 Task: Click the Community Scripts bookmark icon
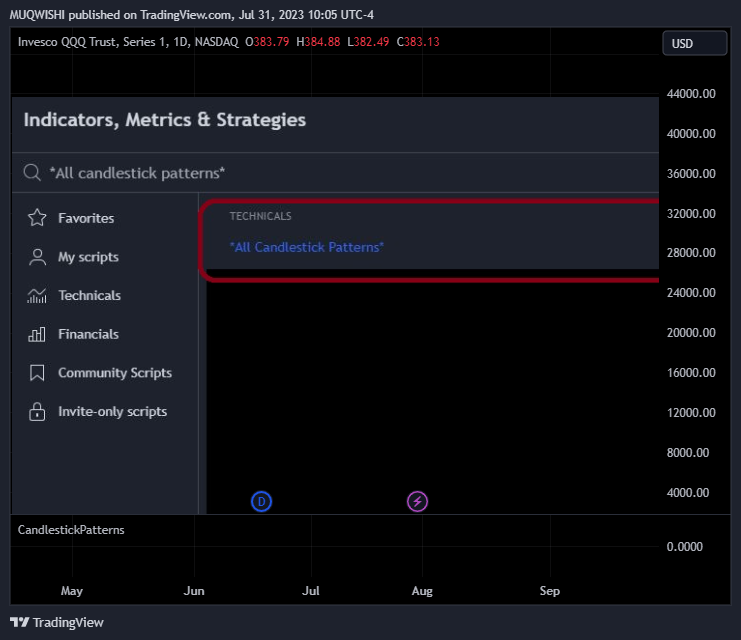tap(37, 373)
